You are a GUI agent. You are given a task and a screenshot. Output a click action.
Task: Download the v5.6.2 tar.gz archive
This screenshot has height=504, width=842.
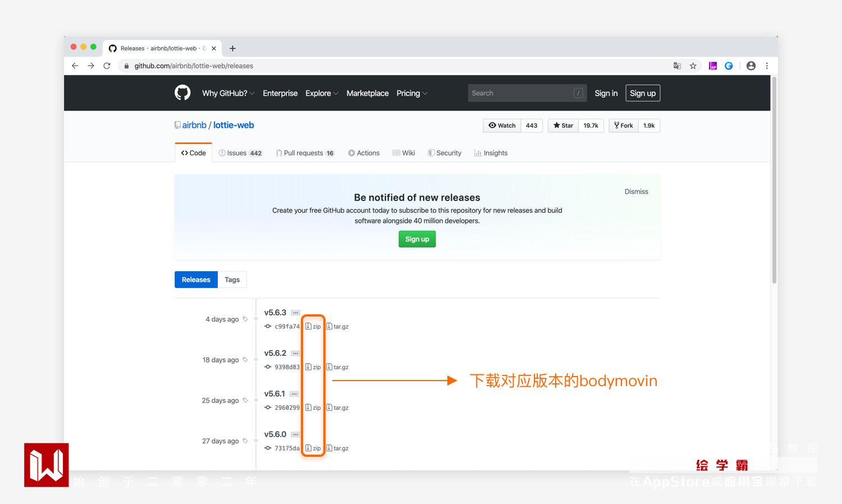coord(338,367)
